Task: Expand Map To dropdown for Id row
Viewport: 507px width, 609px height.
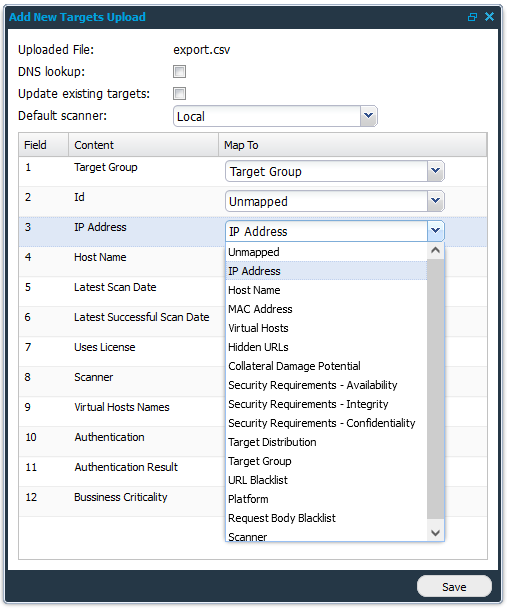Action: pos(436,201)
